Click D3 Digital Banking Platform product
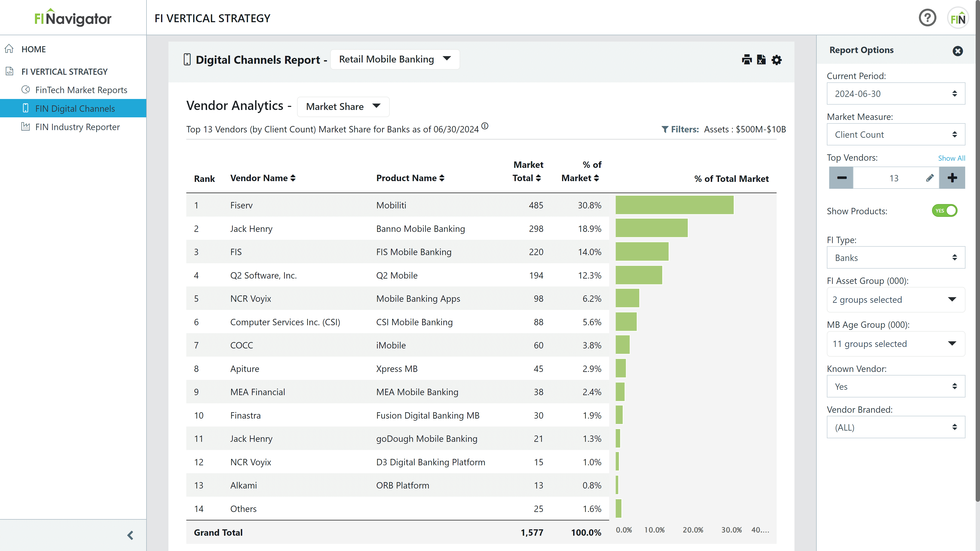Viewport: 980px width, 551px height. 431,462
